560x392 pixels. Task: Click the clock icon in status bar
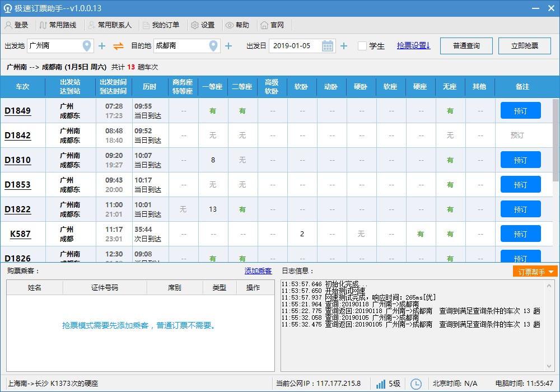(x=416, y=384)
